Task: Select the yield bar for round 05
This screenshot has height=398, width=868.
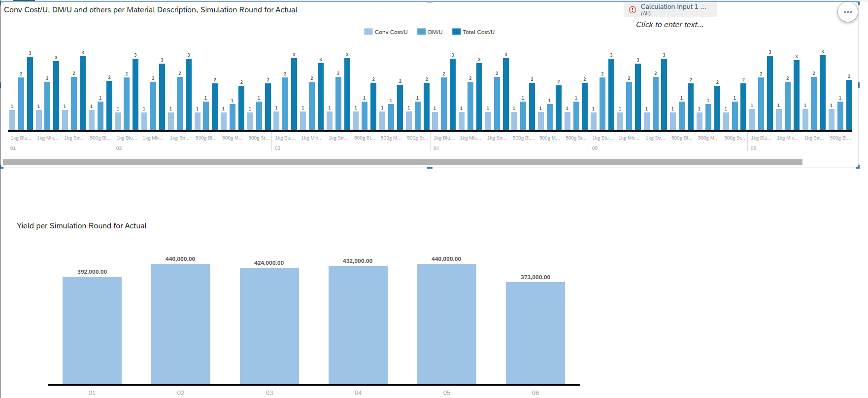Action: click(447, 324)
